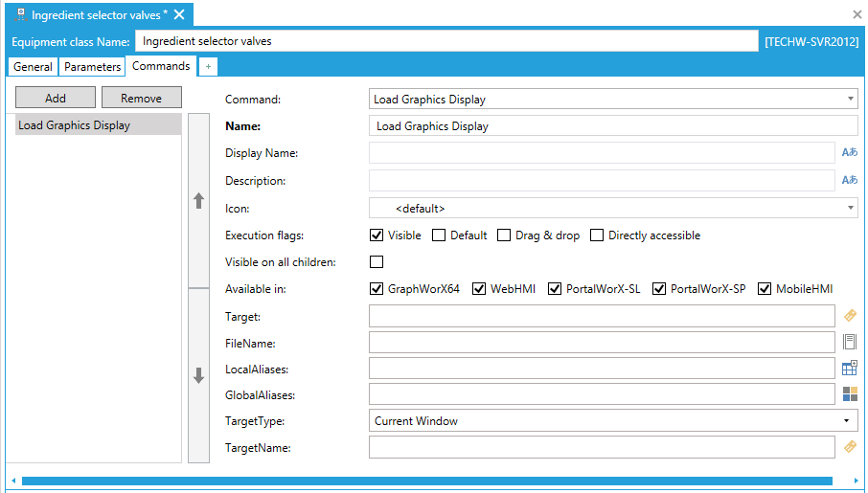
Task: Click the language icon next to Display Name
Action: 849,152
